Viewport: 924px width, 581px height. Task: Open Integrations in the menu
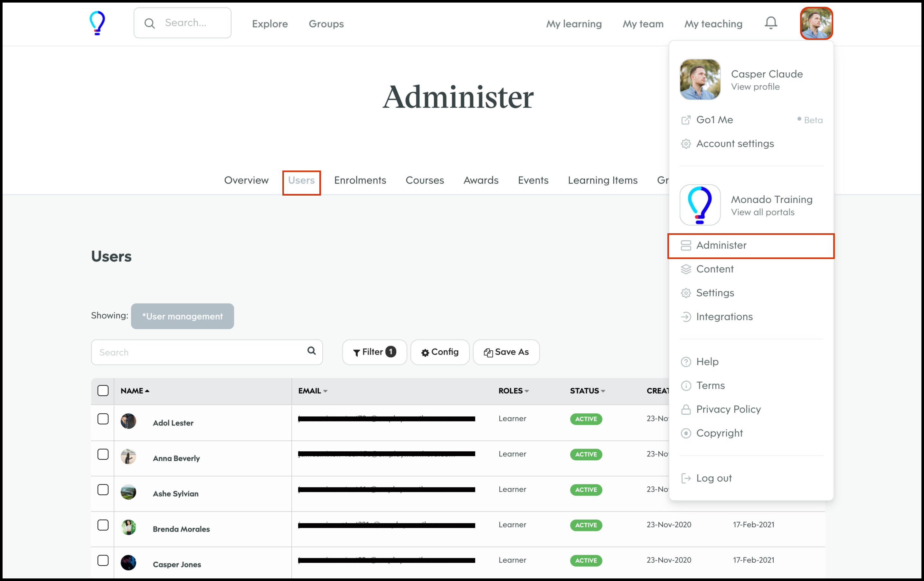coord(724,317)
